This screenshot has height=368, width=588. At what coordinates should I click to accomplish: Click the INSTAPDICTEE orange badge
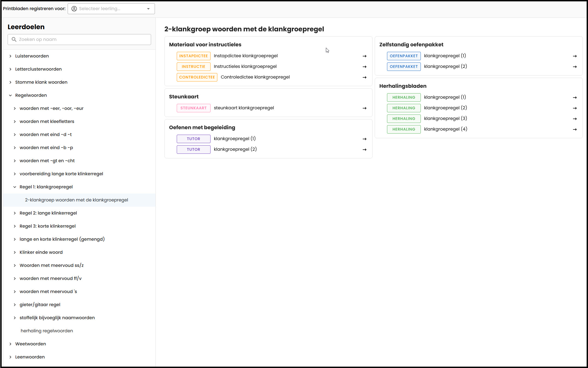pos(193,56)
